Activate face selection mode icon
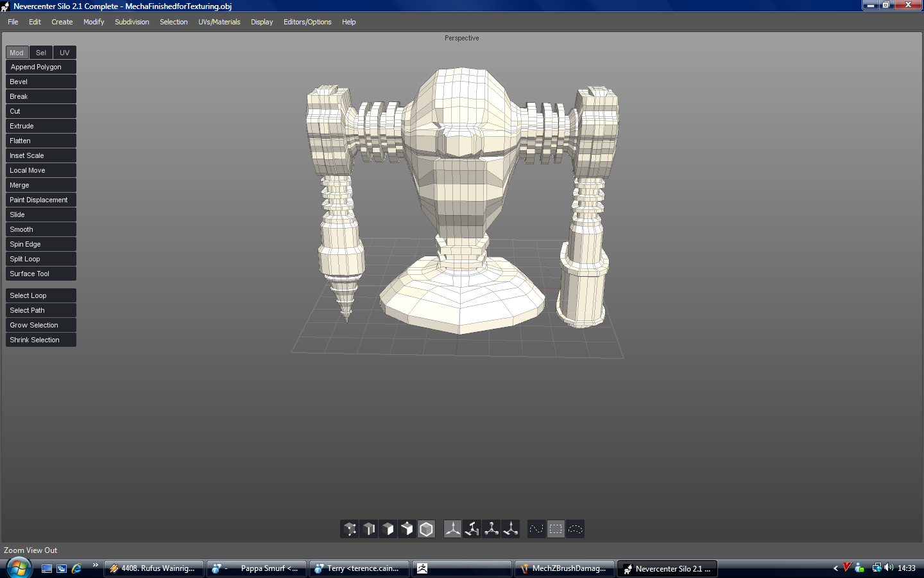Viewport: 924px width, 578px height. click(388, 529)
